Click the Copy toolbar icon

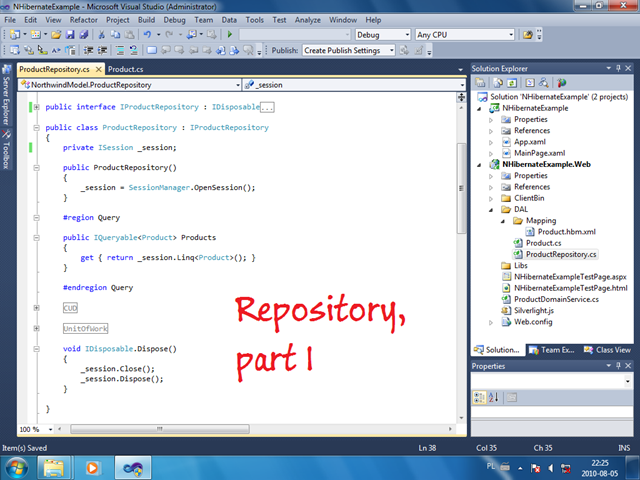[116, 35]
